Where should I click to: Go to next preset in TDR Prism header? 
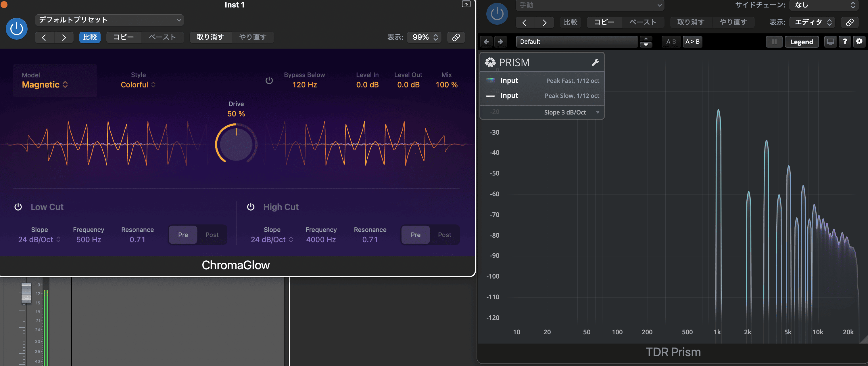click(x=544, y=22)
